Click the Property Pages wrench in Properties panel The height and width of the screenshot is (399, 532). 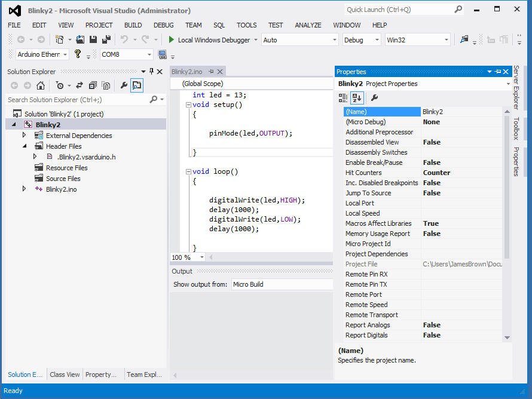point(374,98)
